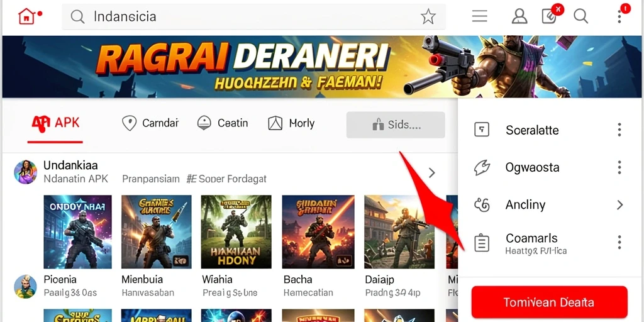Switch to the Ceatin tab
Viewport: 644px width, 322px height.
(222, 123)
